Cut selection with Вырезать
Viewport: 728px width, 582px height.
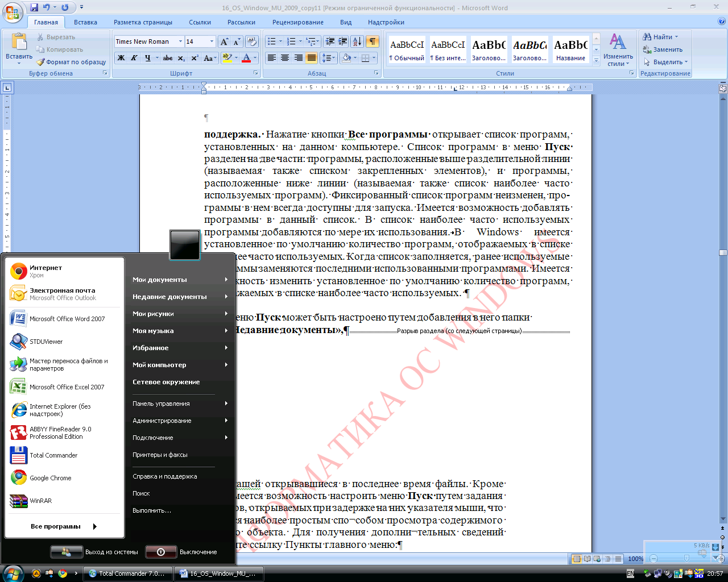[x=56, y=37]
